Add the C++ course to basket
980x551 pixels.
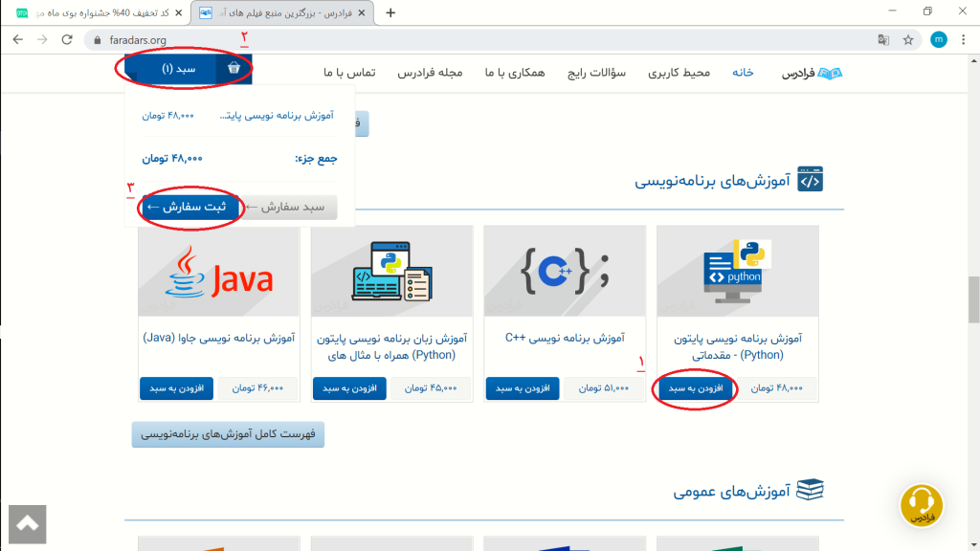coord(523,388)
